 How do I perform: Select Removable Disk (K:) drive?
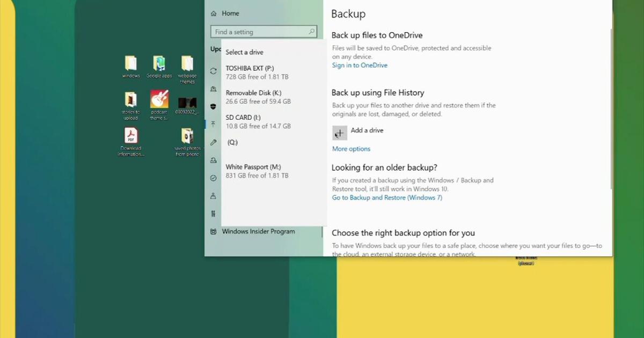pos(274,97)
